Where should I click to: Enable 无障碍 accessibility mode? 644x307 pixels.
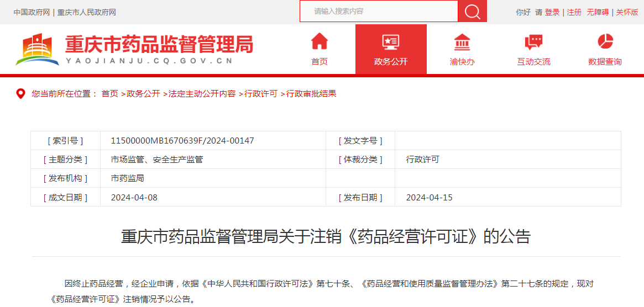(x=598, y=12)
